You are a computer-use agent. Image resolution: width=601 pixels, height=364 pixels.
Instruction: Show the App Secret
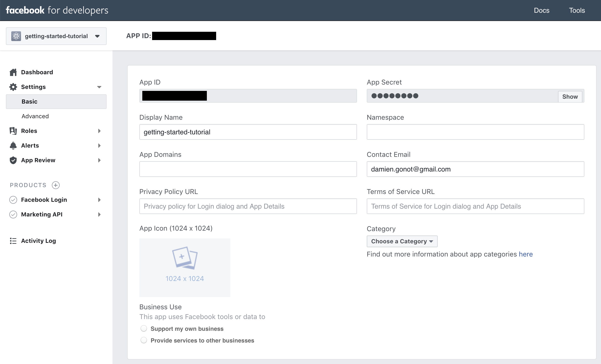coord(570,96)
